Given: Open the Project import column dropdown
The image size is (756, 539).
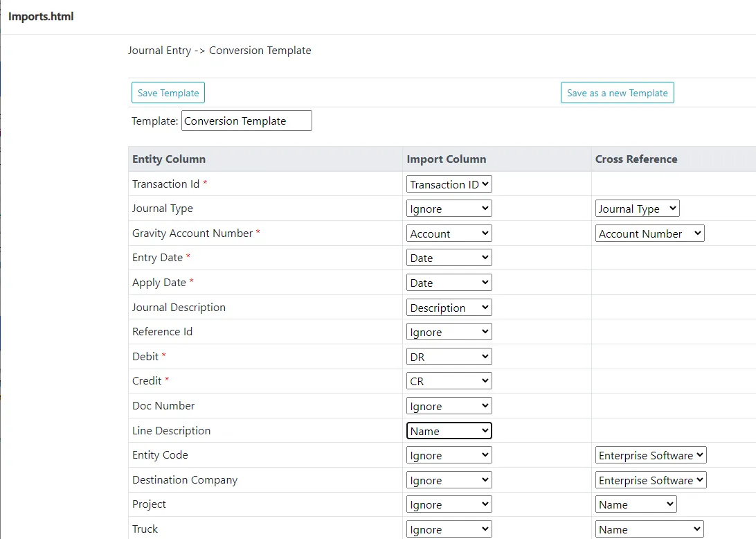Looking at the screenshot, I should tap(449, 504).
